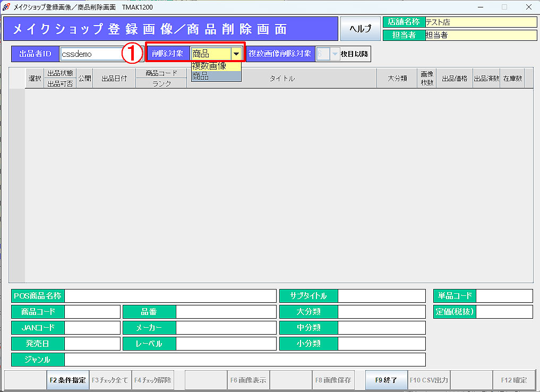Image resolution: width=540 pixels, height=392 pixels.
Task: Click F10 CSV出力 button
Action: (x=429, y=380)
